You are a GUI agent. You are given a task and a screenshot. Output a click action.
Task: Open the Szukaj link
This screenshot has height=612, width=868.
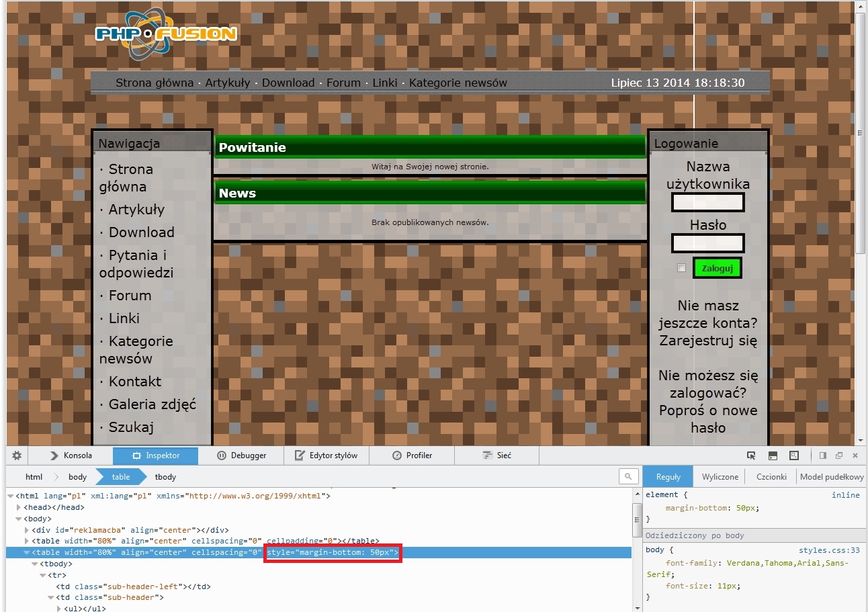tap(131, 427)
